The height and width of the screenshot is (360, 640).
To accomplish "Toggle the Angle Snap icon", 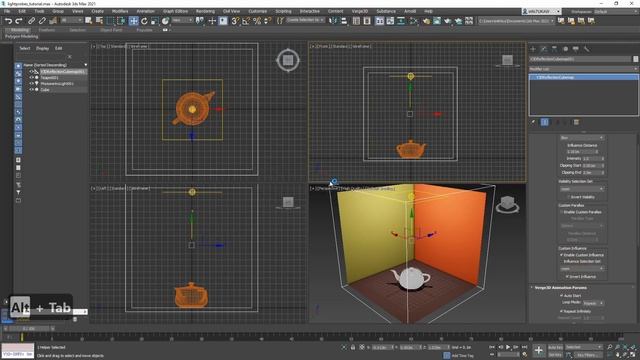I will coord(246,20).
